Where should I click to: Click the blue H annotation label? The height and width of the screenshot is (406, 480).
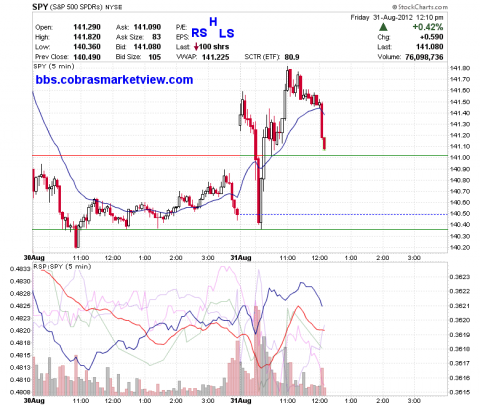pyautogui.click(x=213, y=22)
